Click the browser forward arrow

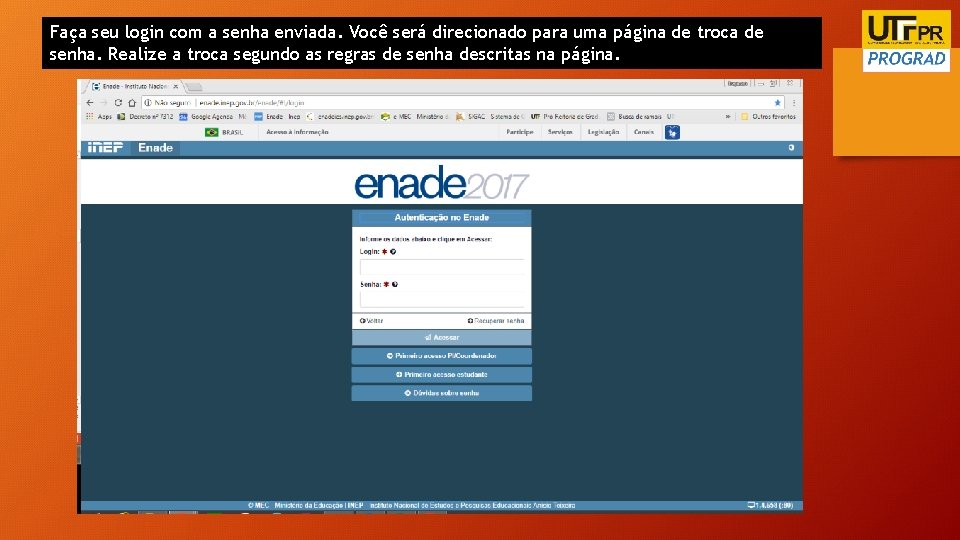(x=103, y=103)
